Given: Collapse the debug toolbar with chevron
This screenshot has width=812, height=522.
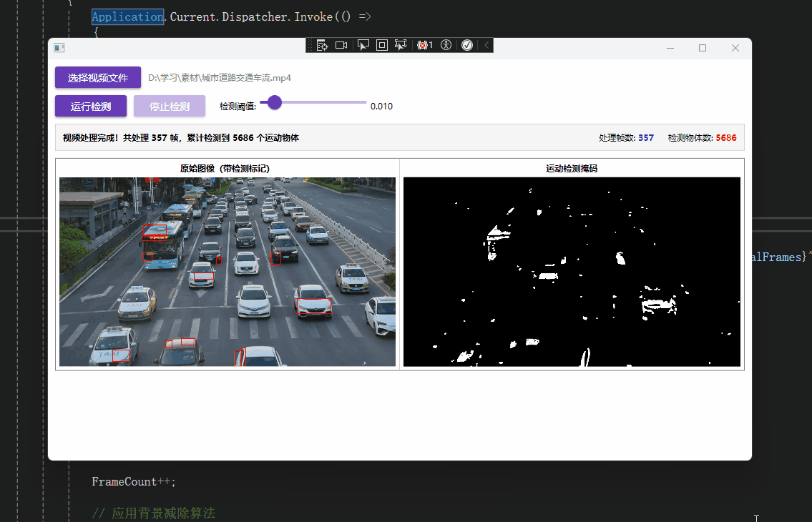Looking at the screenshot, I should 486,46.
